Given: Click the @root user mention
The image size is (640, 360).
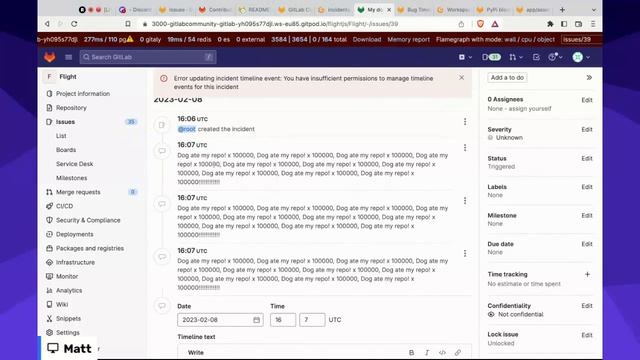Looking at the screenshot, I should (187, 129).
